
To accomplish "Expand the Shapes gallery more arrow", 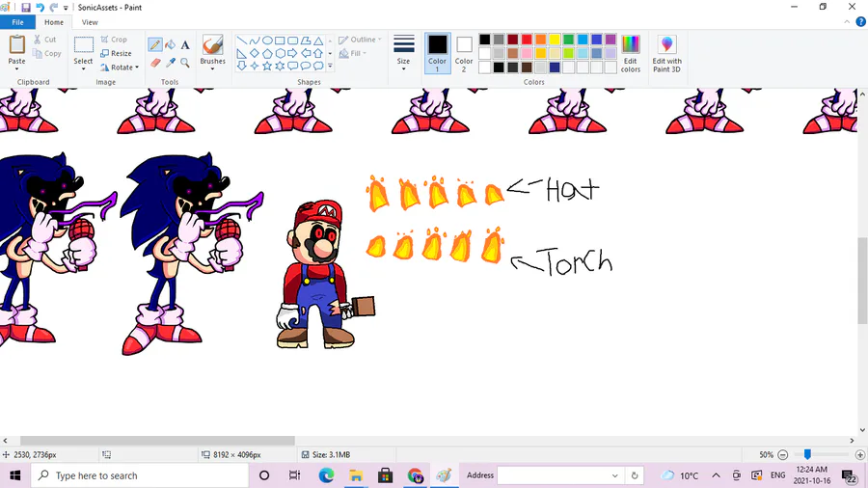I will [x=330, y=66].
